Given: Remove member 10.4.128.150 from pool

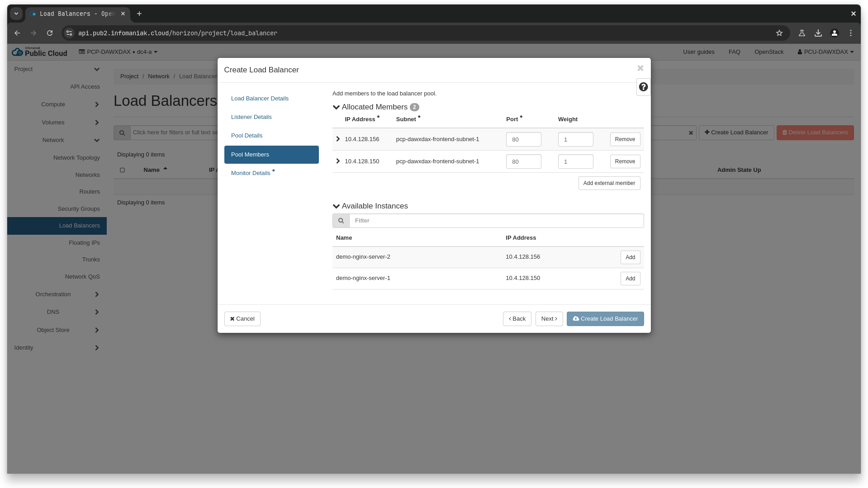Looking at the screenshot, I should click(625, 161).
